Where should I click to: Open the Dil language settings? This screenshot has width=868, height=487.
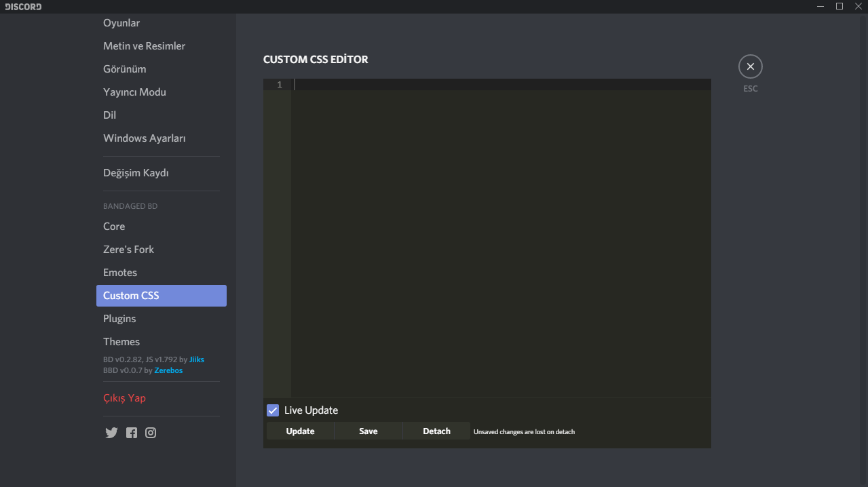[162, 115]
